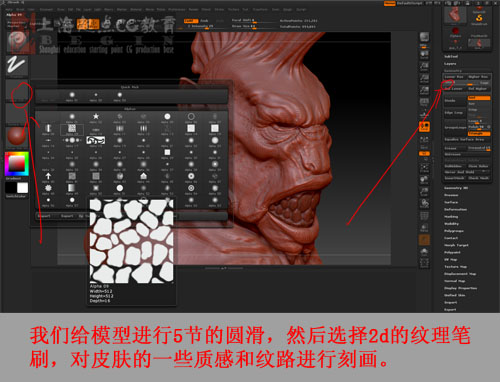500x382 pixels.
Task: Open the Brush menu in the menu bar
Action: pos(20,9)
